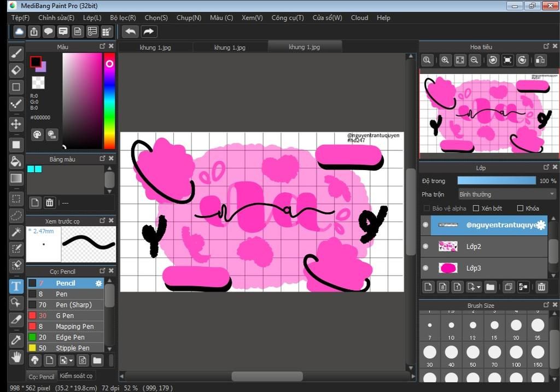Viewport: 560px width, 392px height.
Task: Close the Brush Size panel
Action: (x=555, y=305)
